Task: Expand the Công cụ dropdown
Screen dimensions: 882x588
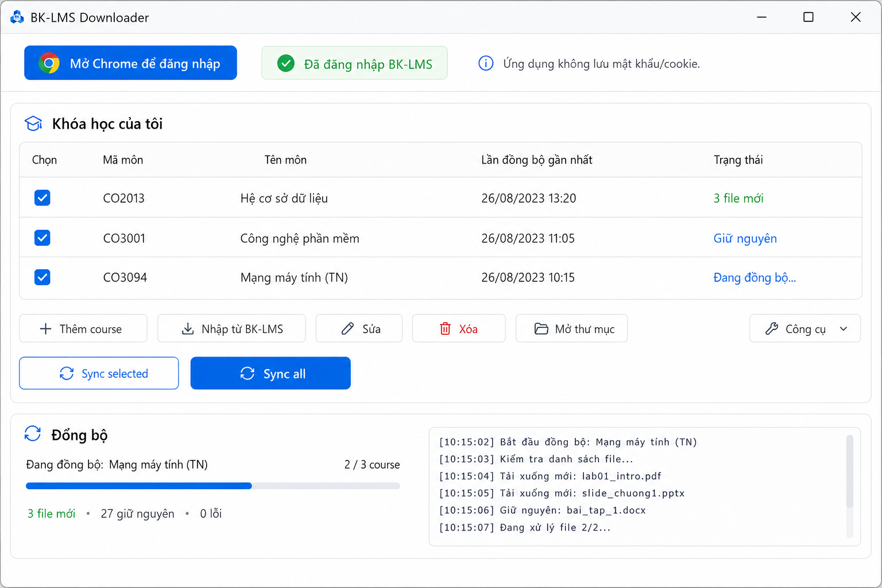Action: click(805, 328)
